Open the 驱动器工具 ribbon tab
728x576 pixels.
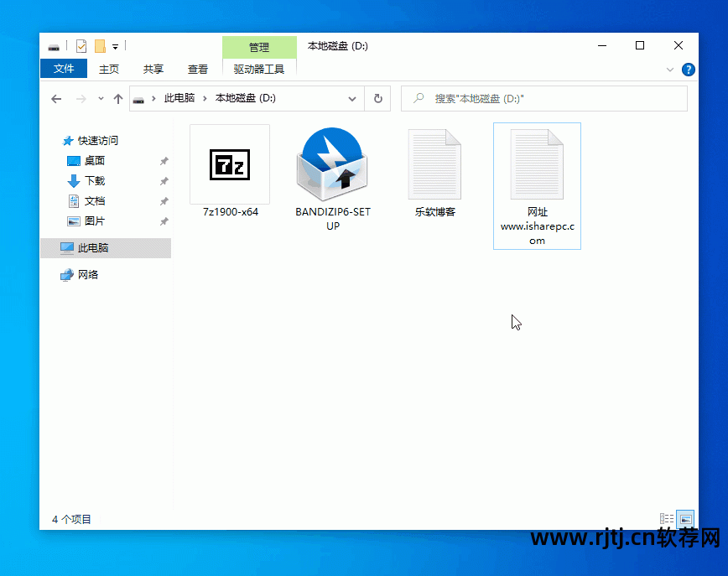(x=259, y=69)
